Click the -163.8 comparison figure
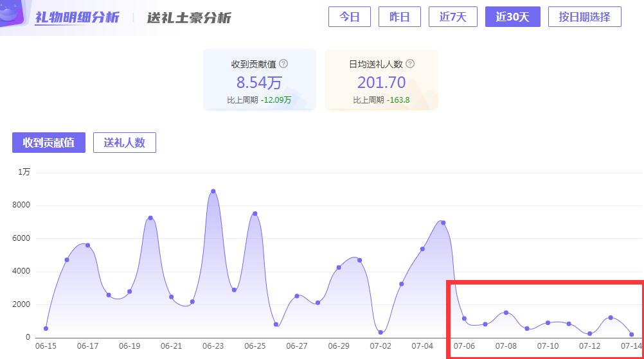The height and width of the screenshot is (359, 644). coord(398,100)
